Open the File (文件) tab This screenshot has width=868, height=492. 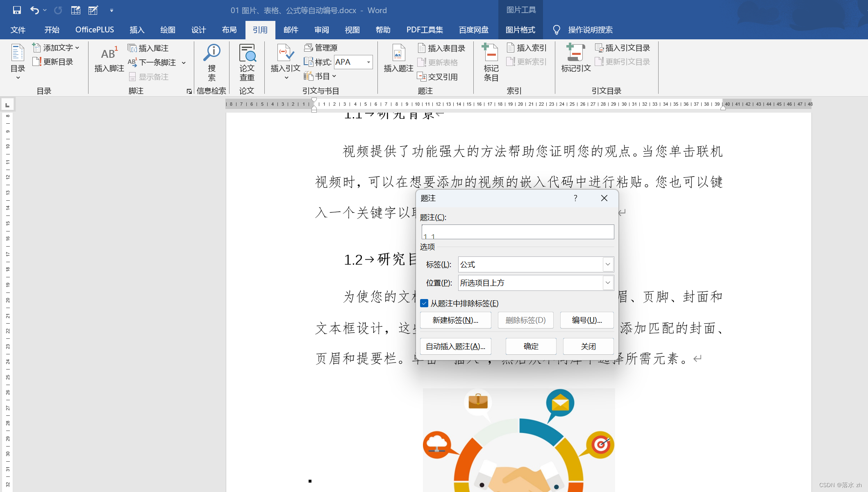click(x=18, y=30)
